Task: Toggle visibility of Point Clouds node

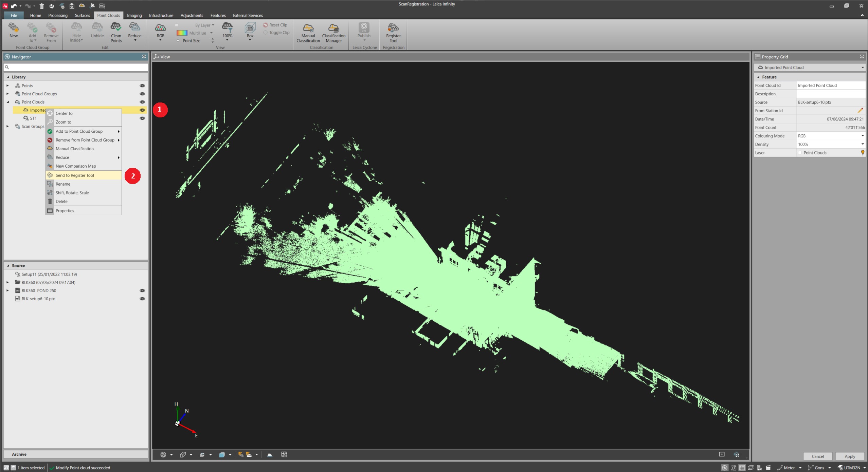Action: (x=142, y=102)
